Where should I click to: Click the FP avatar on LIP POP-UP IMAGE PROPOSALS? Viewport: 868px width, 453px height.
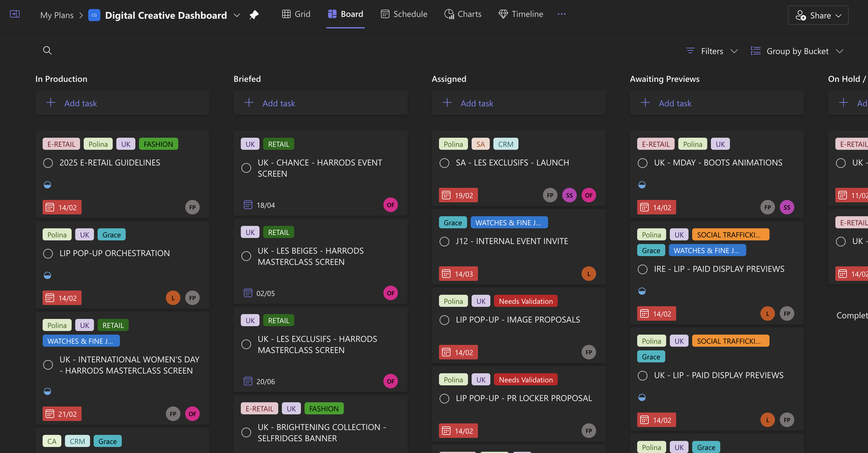(588, 352)
